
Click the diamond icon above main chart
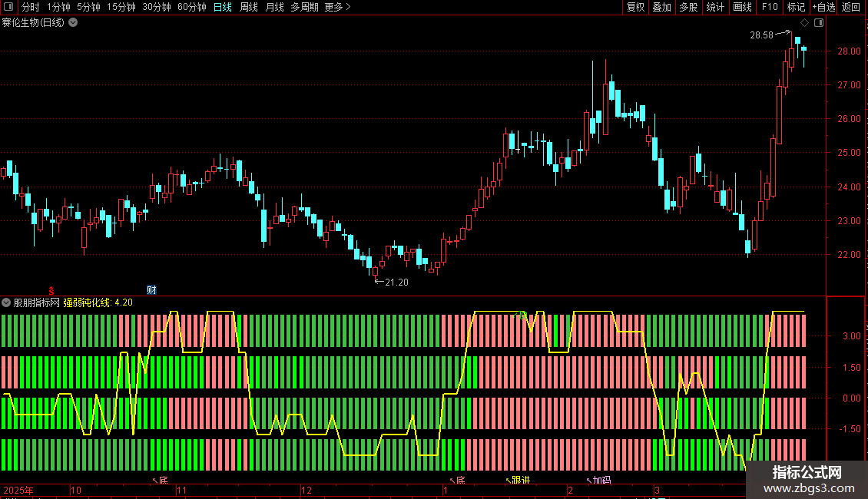804,23
